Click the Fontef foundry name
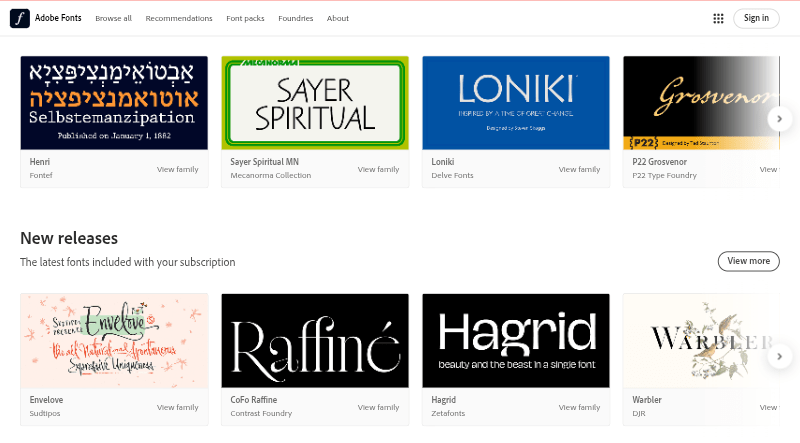Screen dimensions: 800x443 coord(41,176)
